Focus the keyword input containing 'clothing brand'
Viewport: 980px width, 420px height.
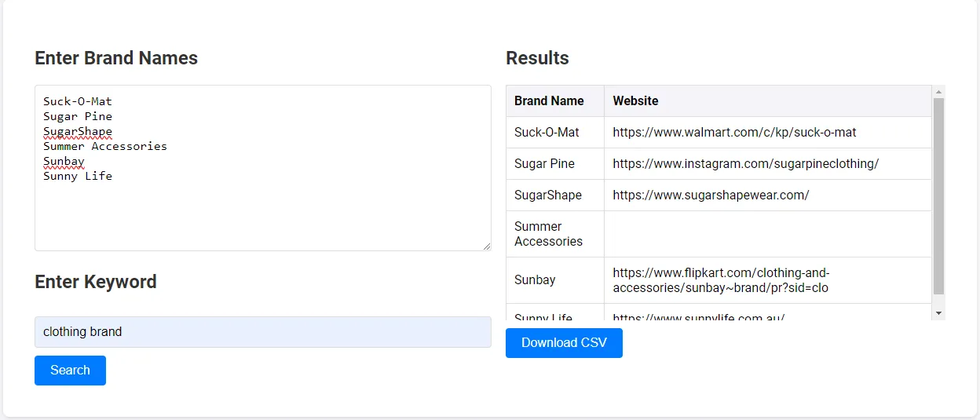tap(262, 332)
